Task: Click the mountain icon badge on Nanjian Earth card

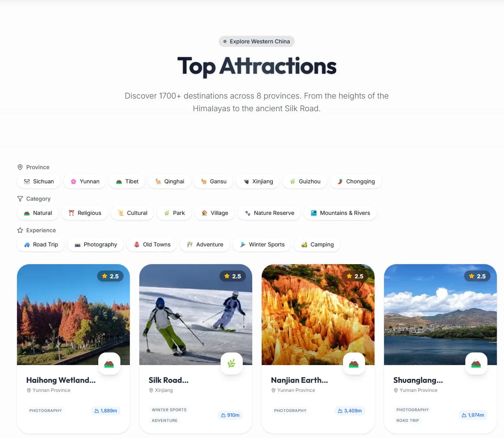Action: click(x=354, y=363)
